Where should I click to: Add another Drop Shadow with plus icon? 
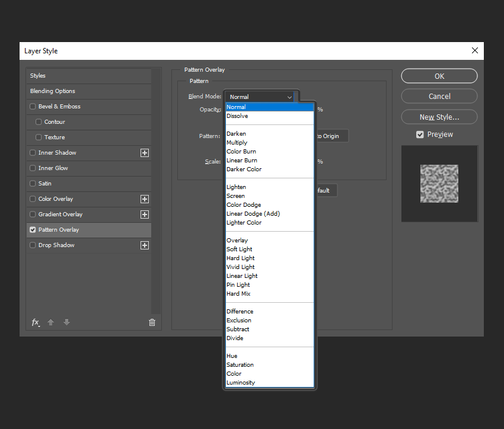145,245
